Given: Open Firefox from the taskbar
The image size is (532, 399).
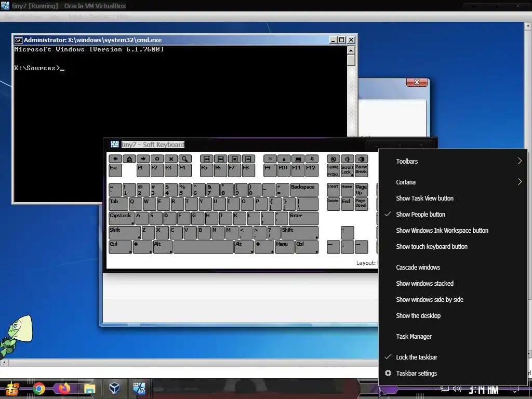Looking at the screenshot, I should [64, 388].
